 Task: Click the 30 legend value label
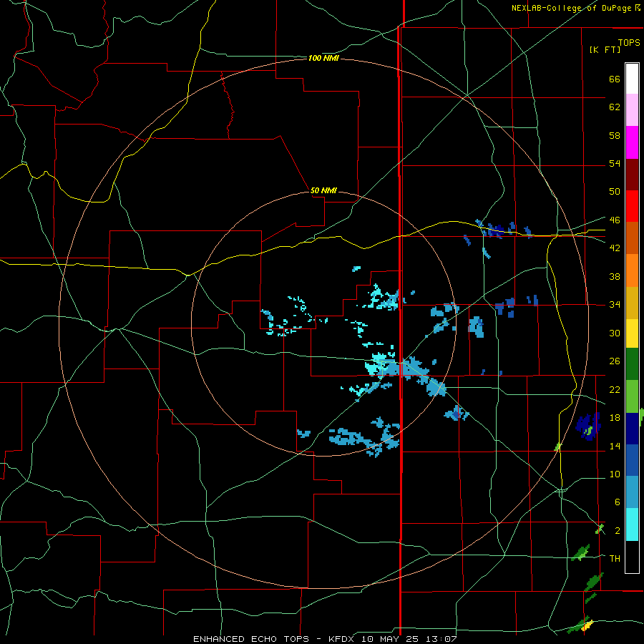pos(615,333)
